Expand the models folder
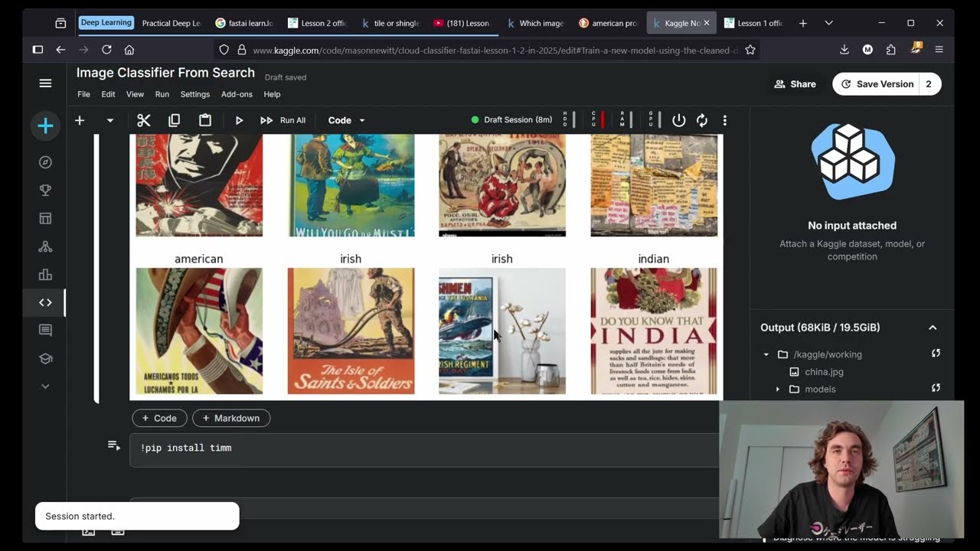 778,390
